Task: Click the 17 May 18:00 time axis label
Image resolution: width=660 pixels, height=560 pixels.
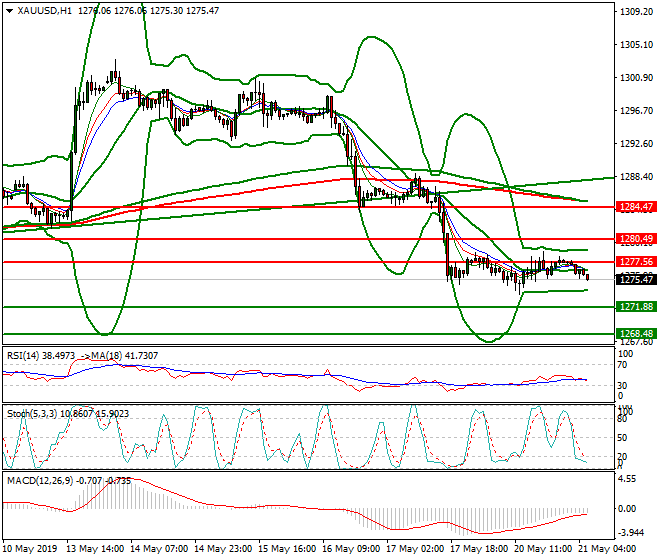Action: pyautogui.click(x=479, y=549)
